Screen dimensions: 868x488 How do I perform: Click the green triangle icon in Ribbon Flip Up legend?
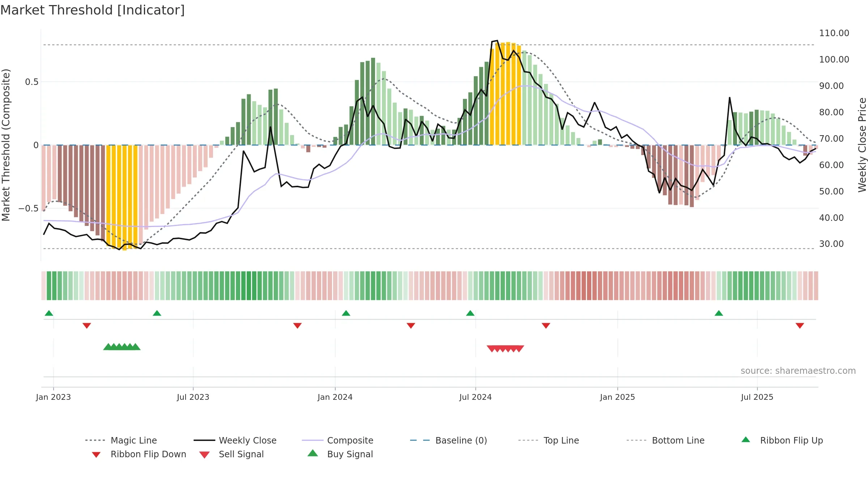pos(746,440)
